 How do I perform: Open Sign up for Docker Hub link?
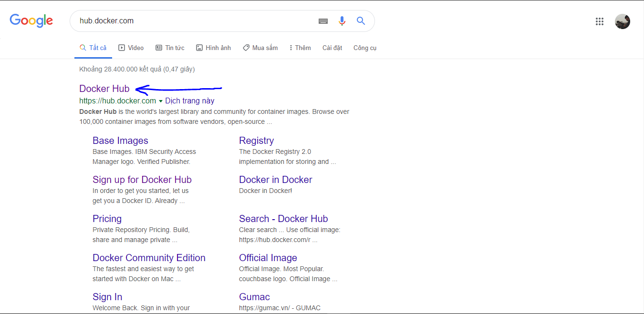coord(142,180)
